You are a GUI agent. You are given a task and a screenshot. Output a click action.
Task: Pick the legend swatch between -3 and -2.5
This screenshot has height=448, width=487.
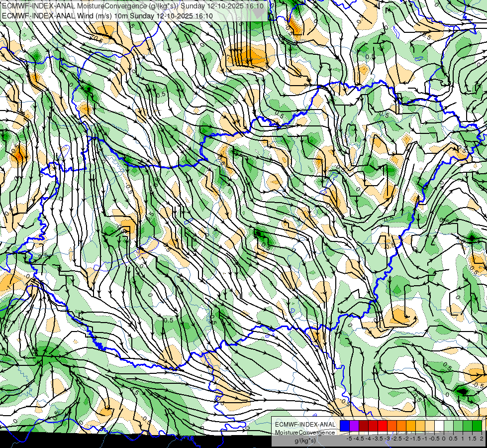click(x=392, y=426)
